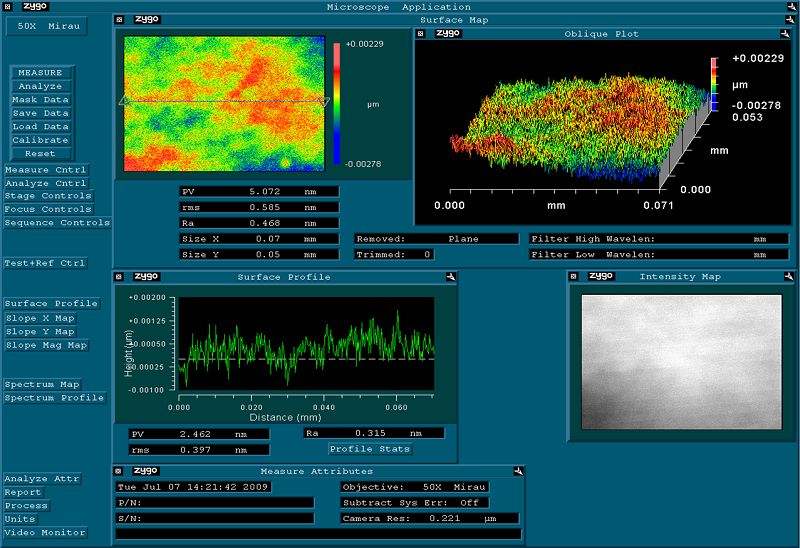Click the Surface Profile pin icon
Screen dimensions: 800x548
[452, 276]
